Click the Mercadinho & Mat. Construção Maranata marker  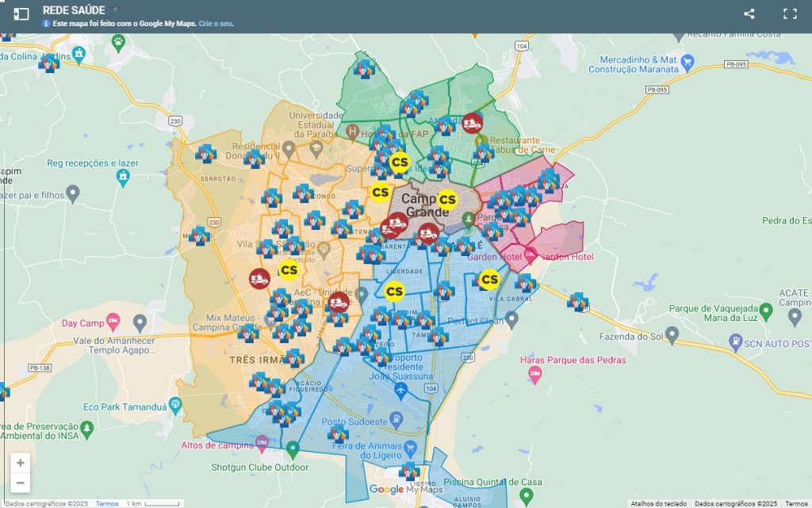tap(688, 60)
